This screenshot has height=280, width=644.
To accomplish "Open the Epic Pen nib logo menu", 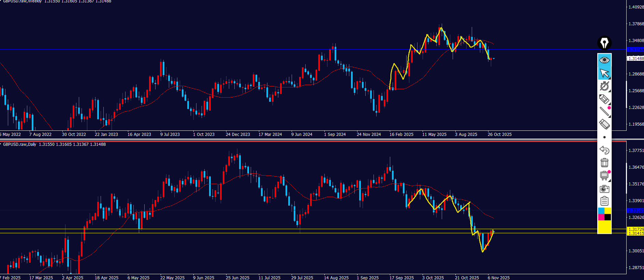I will click(604, 43).
